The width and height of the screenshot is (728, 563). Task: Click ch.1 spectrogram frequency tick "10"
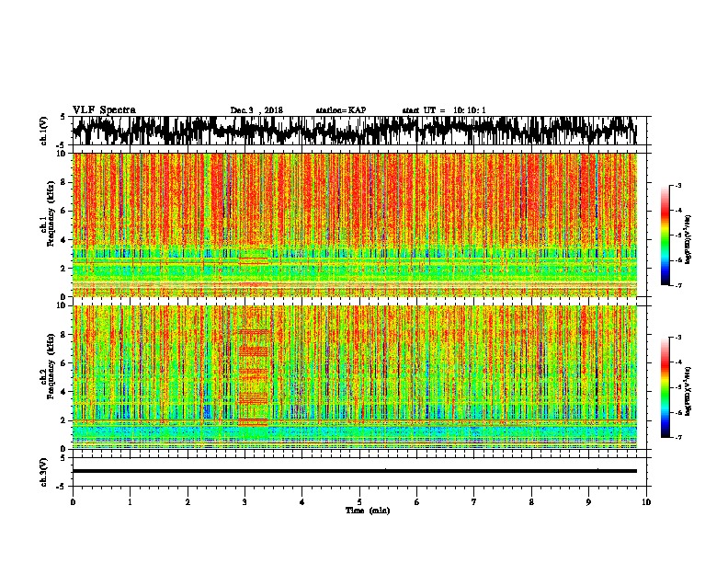[x=63, y=154]
